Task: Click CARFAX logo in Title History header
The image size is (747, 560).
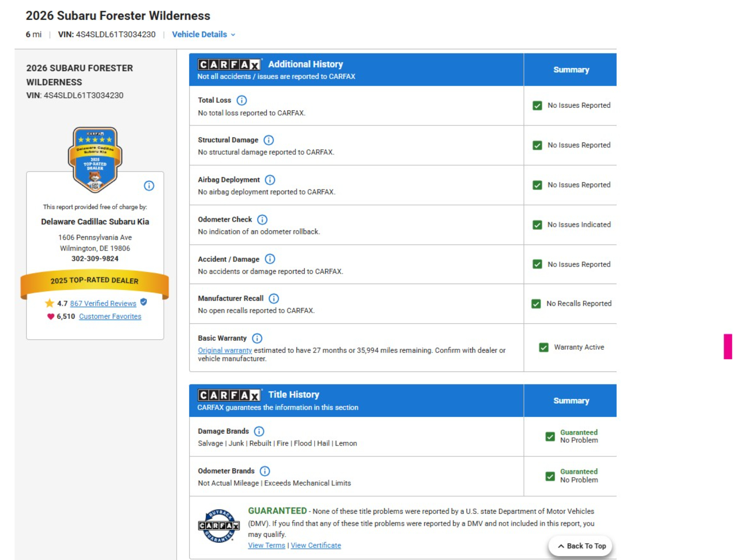Action: pyautogui.click(x=229, y=395)
